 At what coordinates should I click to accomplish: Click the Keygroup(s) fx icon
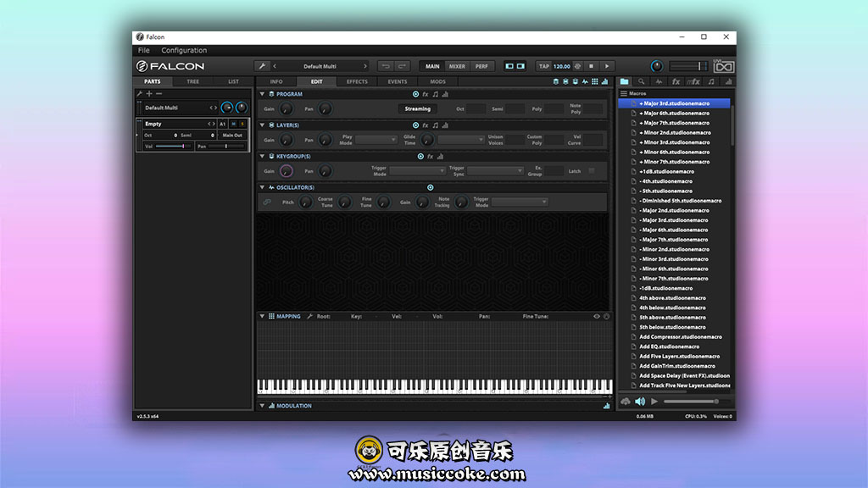click(430, 157)
